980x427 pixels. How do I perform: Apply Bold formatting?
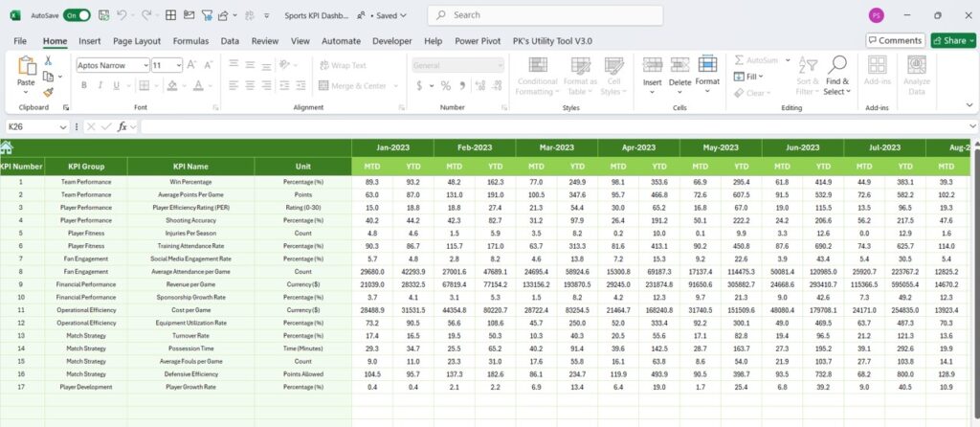click(84, 85)
